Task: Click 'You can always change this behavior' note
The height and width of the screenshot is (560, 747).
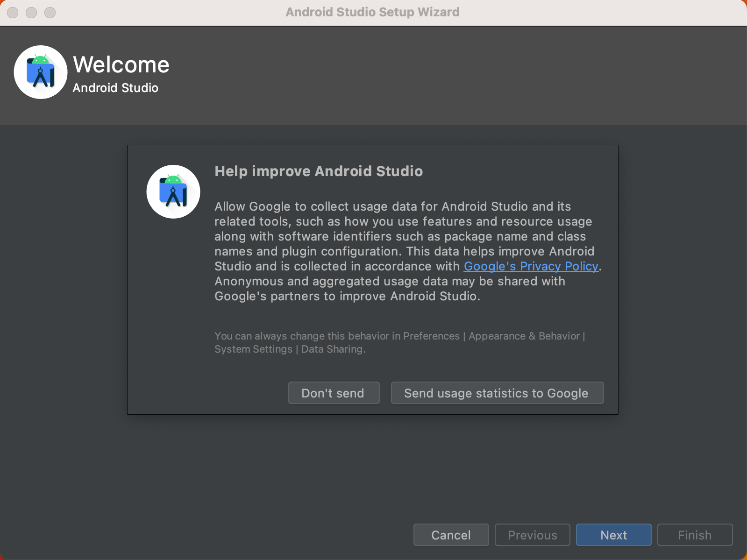Action: pos(400,342)
